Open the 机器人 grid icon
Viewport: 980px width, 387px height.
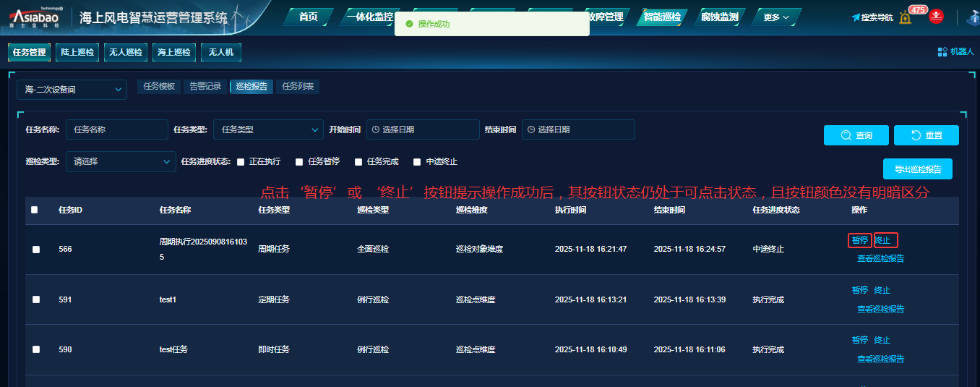pyautogui.click(x=942, y=52)
